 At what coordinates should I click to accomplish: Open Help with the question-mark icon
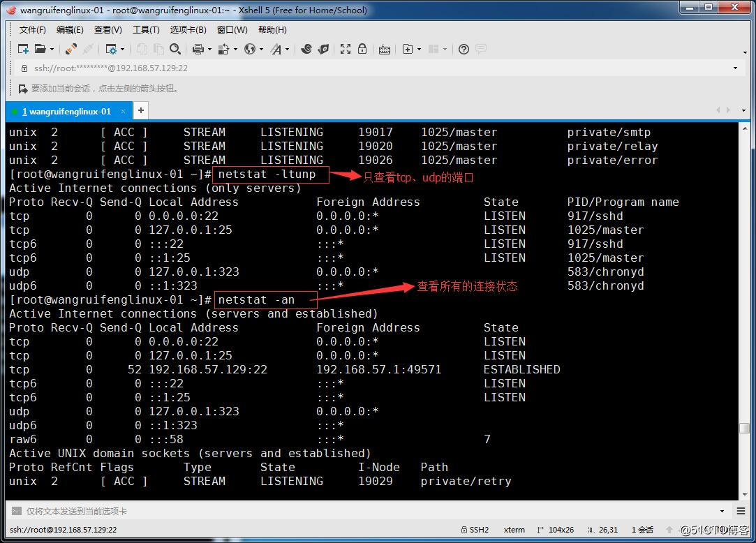click(x=464, y=49)
